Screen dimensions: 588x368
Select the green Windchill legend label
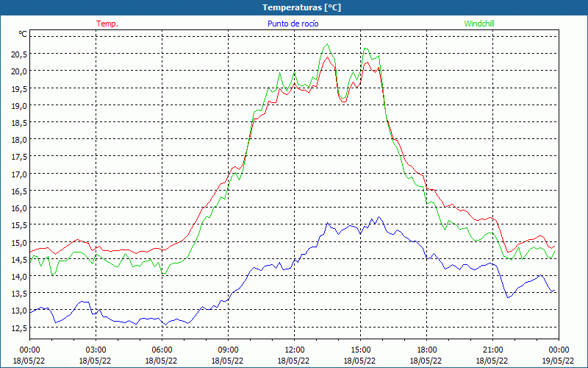click(x=479, y=24)
